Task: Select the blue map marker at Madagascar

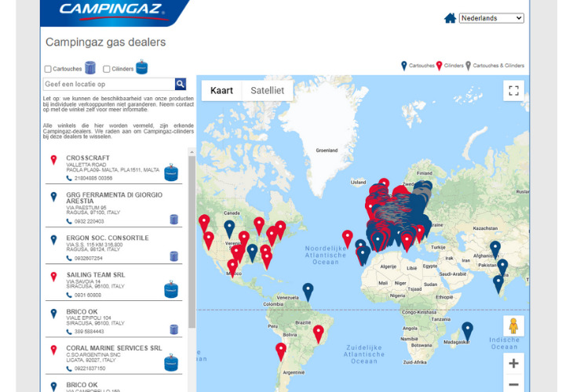Action: (x=467, y=332)
